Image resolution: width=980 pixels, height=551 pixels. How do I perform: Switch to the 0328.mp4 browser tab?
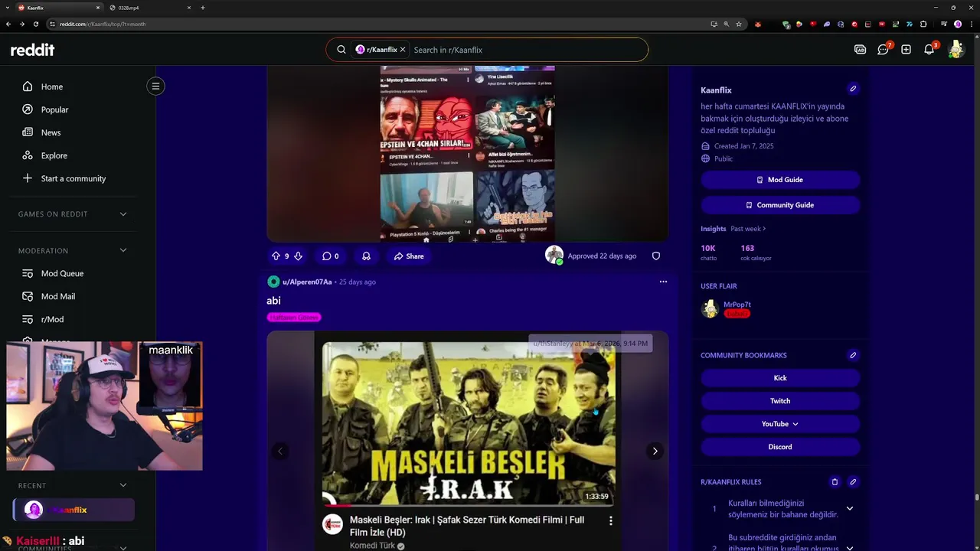tap(149, 8)
